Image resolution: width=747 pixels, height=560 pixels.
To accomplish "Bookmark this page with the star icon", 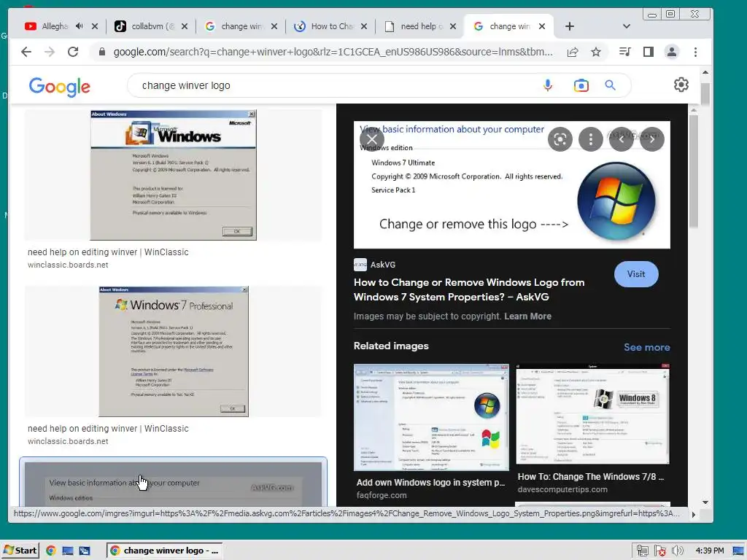I will point(596,52).
